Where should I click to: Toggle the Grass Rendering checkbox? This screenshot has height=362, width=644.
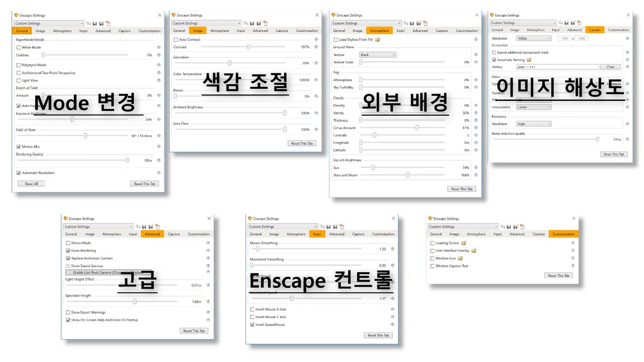pyautogui.click(x=68, y=250)
